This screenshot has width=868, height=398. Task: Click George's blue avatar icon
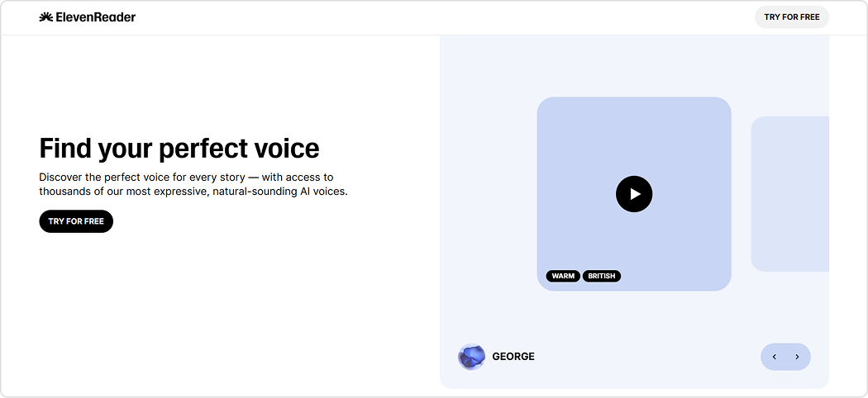(x=471, y=357)
